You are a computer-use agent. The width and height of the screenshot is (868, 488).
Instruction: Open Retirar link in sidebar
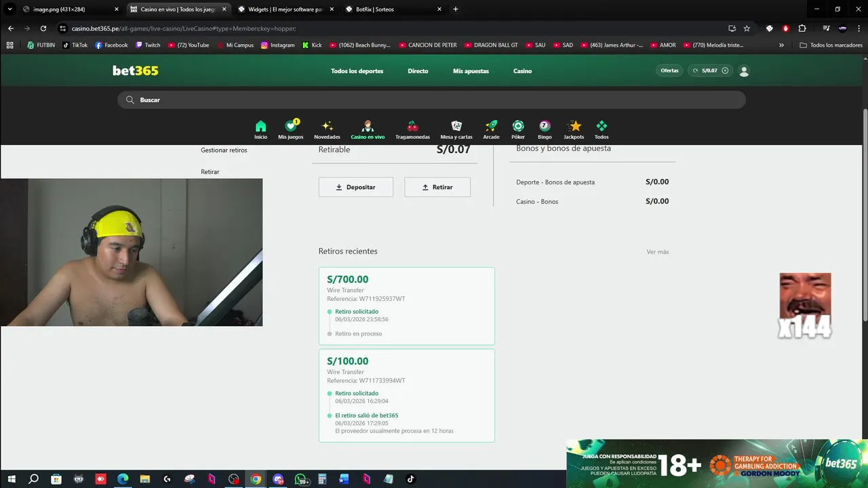pyautogui.click(x=210, y=172)
